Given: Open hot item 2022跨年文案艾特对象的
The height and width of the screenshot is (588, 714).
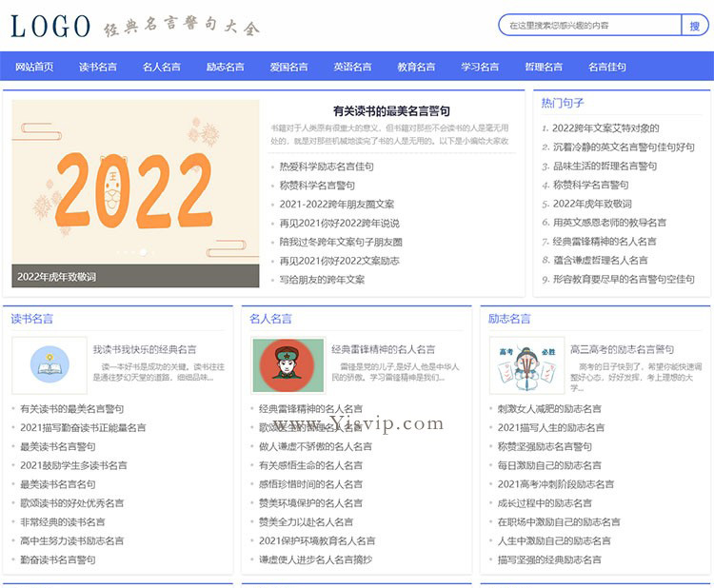Looking at the screenshot, I should point(605,128).
